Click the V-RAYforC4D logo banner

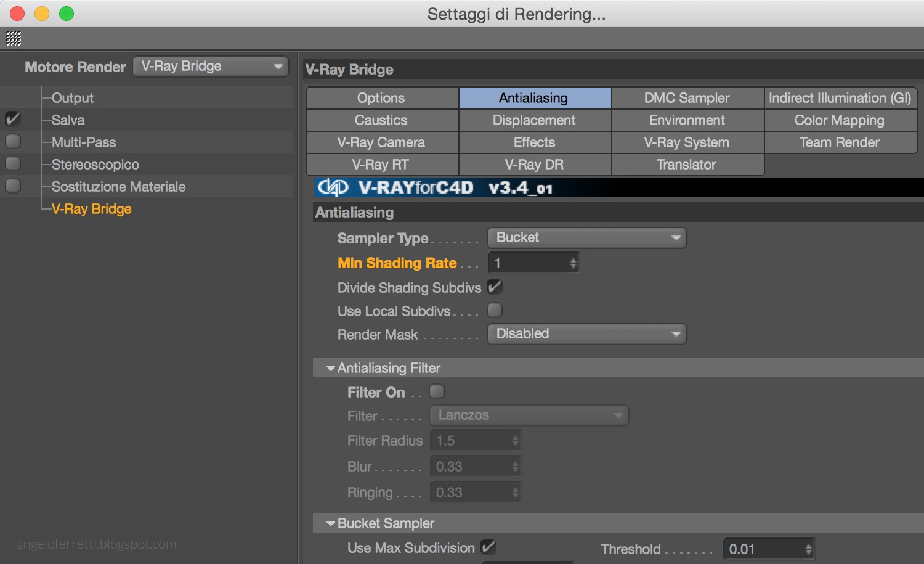[x=618, y=187]
